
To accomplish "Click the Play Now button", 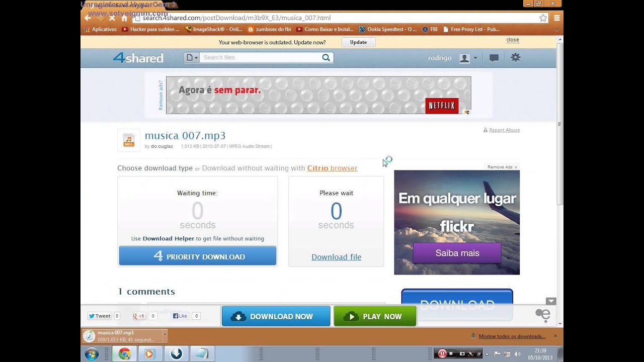I will pos(375,316).
